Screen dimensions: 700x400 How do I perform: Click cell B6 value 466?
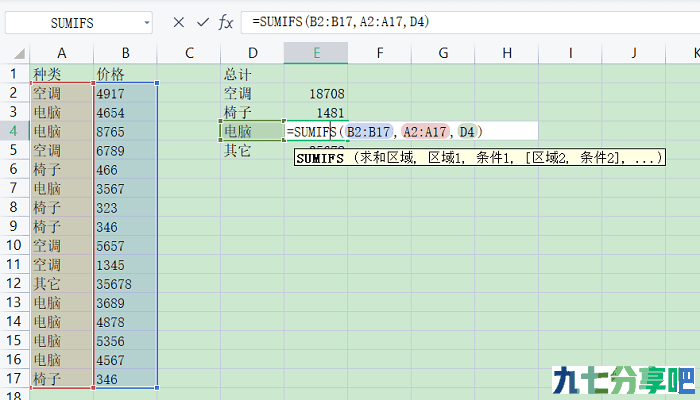125,169
